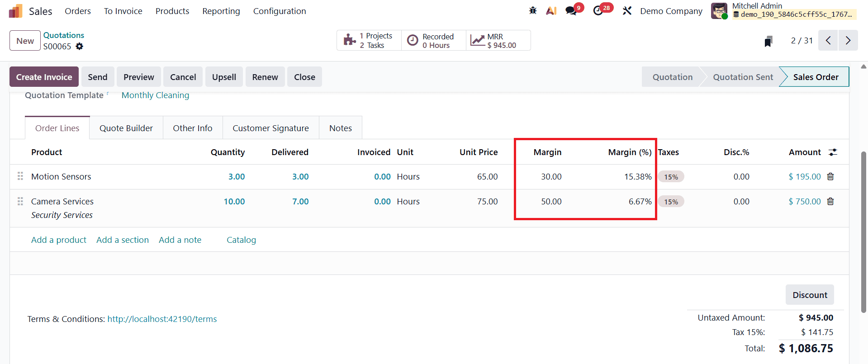Click the Renew button
The height and width of the screenshot is (364, 868).
265,77
